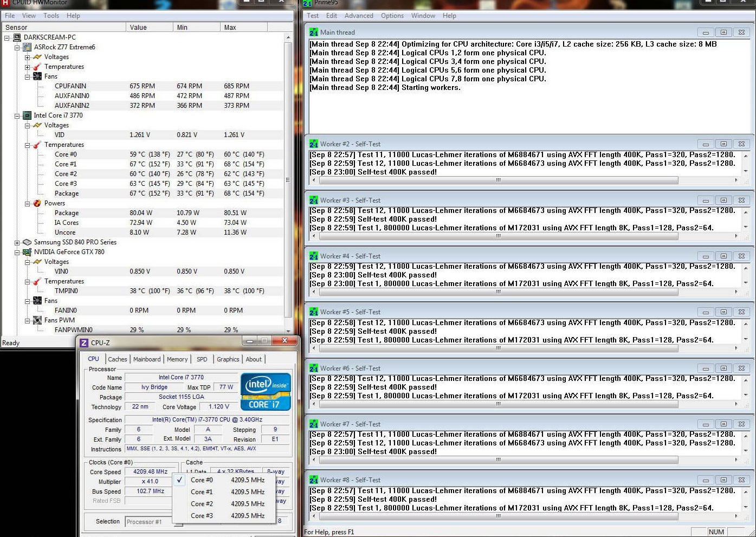Viewport: 756px width, 537px height.
Task: Click the Intel Core i7 logo in CPU-Z
Action: pyautogui.click(x=266, y=392)
